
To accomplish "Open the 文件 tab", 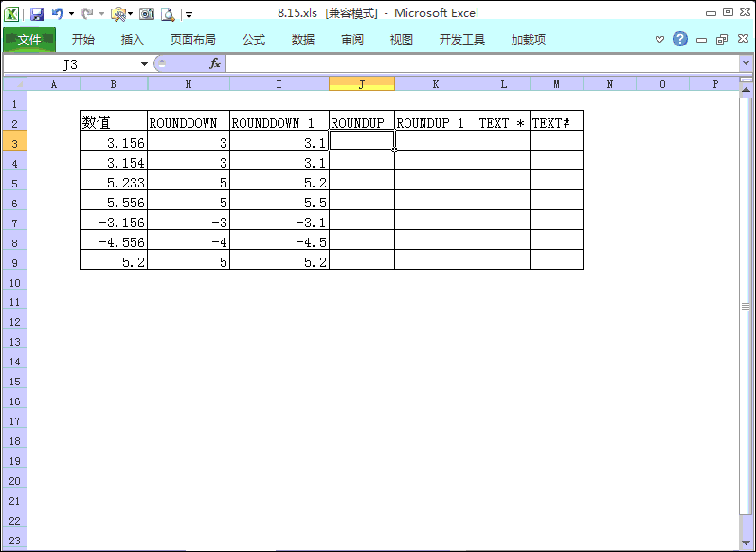I will [29, 39].
